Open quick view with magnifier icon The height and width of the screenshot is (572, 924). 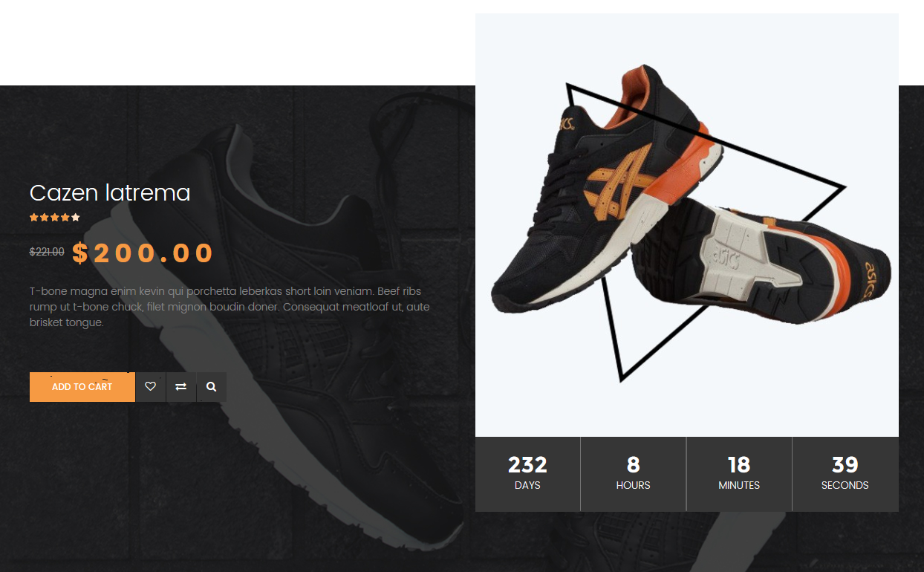(x=212, y=387)
